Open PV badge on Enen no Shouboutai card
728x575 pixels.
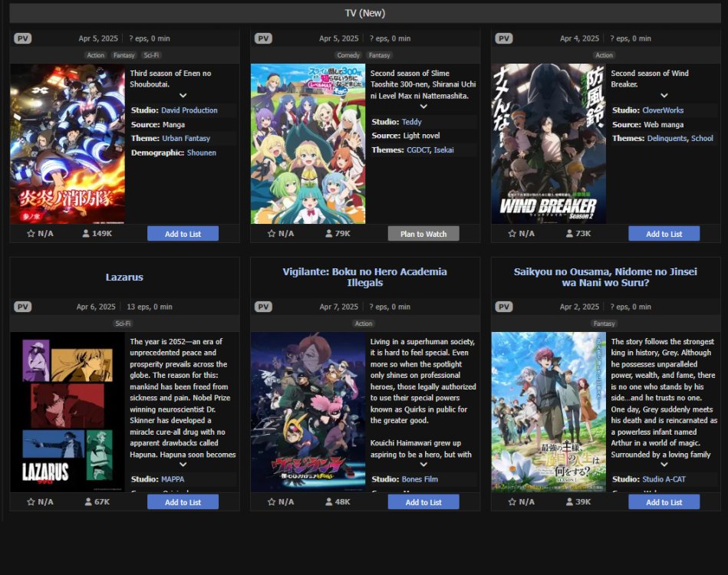(x=23, y=38)
